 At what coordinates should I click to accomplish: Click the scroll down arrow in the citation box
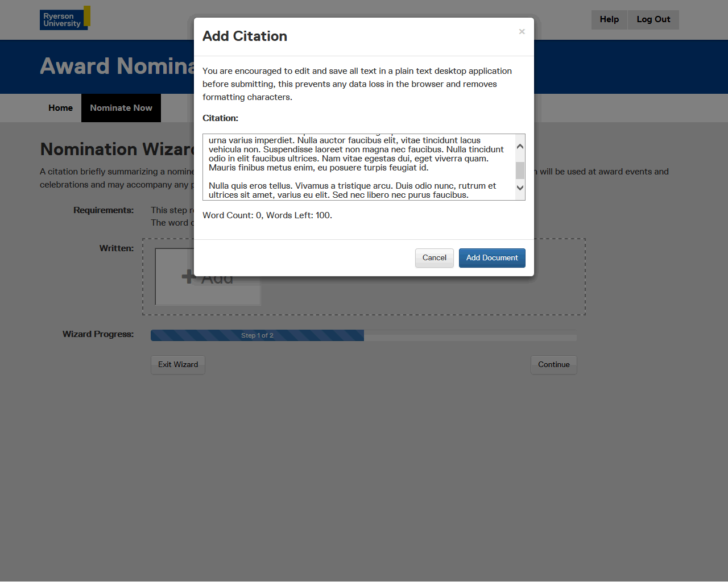520,188
